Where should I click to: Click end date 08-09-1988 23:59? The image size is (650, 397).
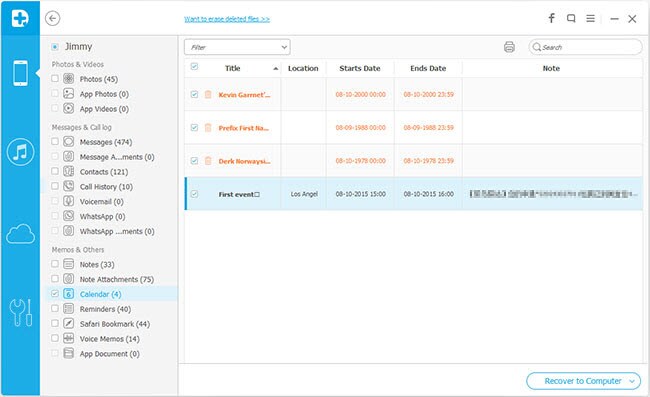tap(429, 128)
